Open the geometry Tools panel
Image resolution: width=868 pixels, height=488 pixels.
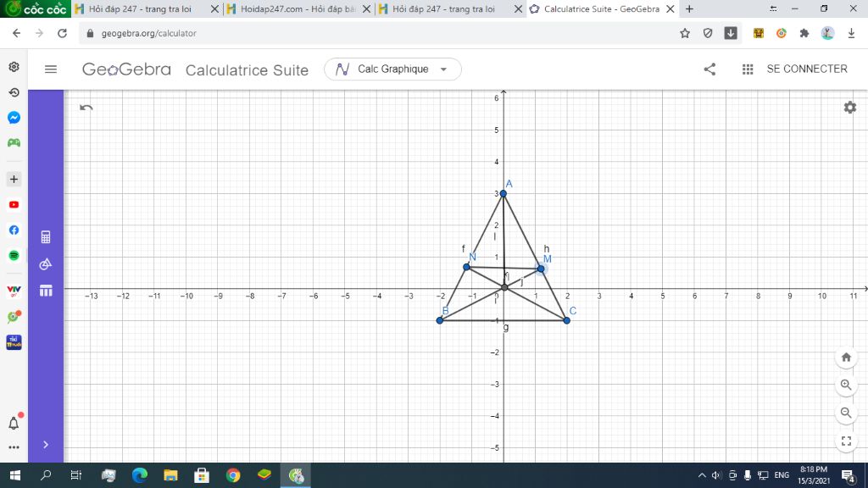coord(46,264)
